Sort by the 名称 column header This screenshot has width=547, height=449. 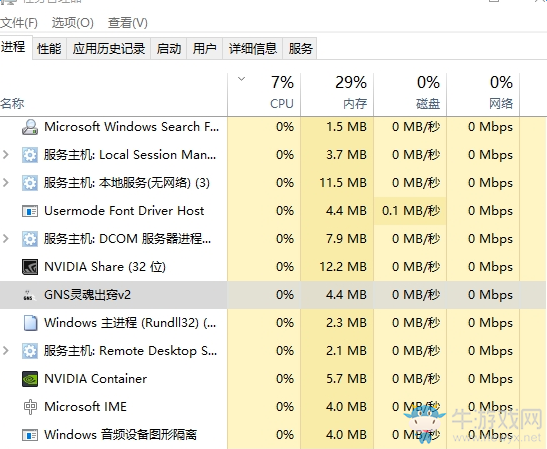[x=113, y=95]
